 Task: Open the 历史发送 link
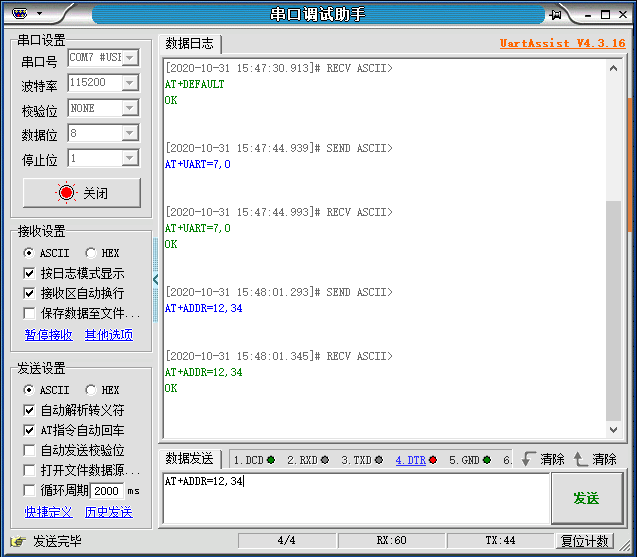coord(109,512)
